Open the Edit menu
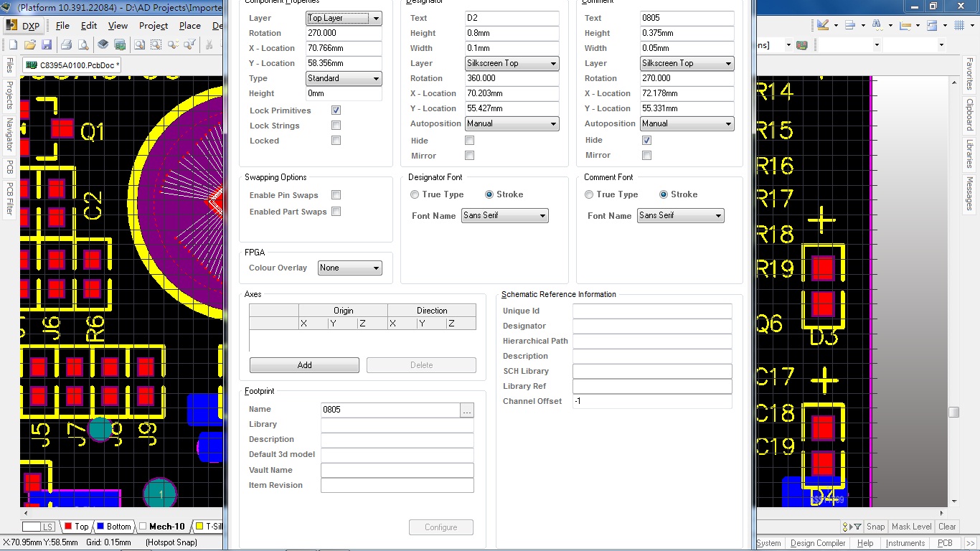Screen dimensions: 980x551 [89, 26]
